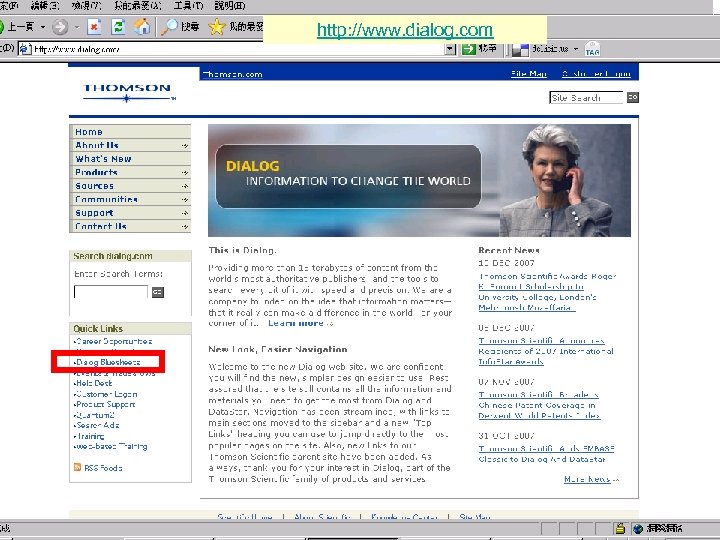Click the Customer Logon header link

point(596,73)
